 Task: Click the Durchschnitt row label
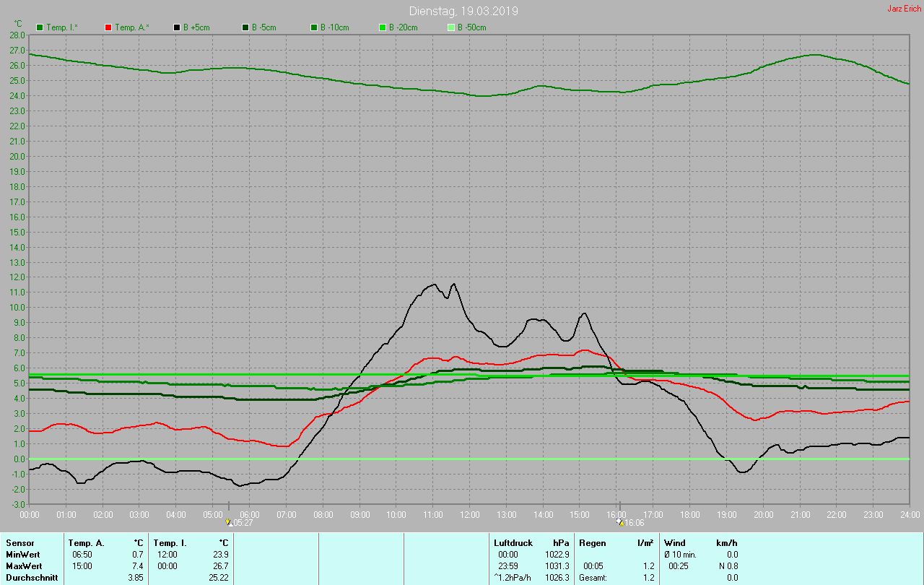pyautogui.click(x=32, y=578)
